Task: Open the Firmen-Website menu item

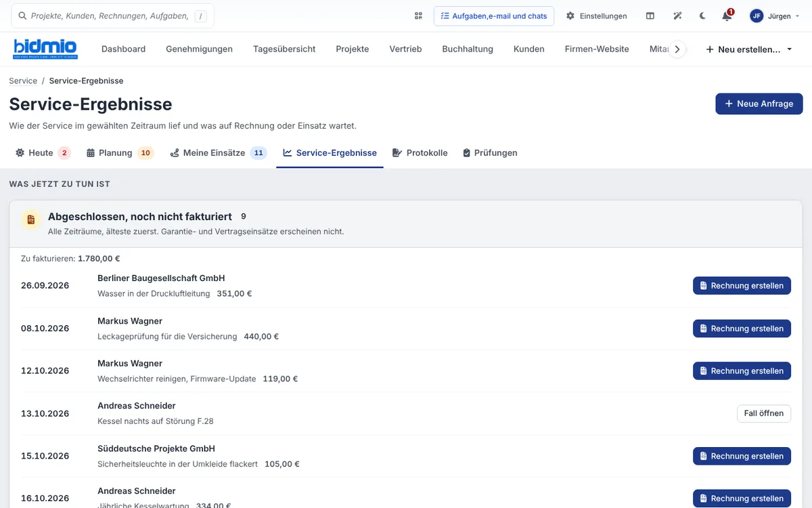Action: point(597,49)
